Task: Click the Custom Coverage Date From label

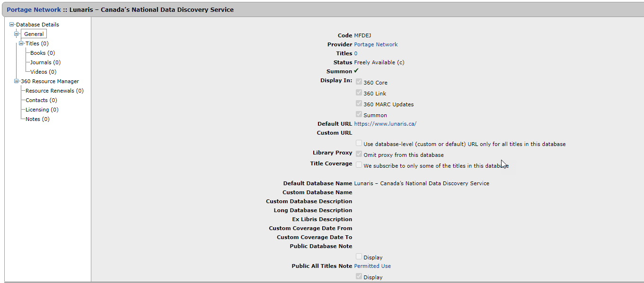Action: 310,228
